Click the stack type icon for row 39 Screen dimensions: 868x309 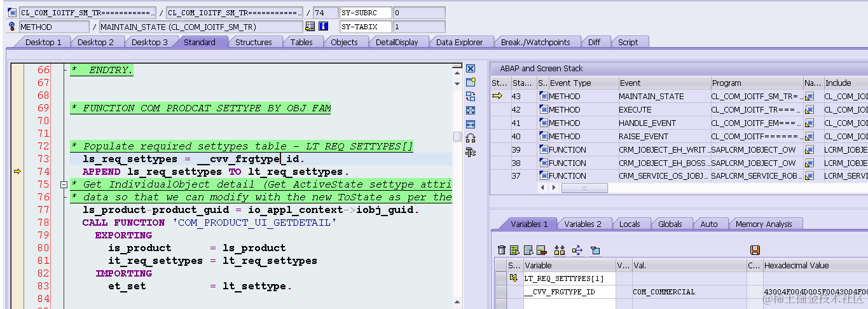(x=543, y=149)
